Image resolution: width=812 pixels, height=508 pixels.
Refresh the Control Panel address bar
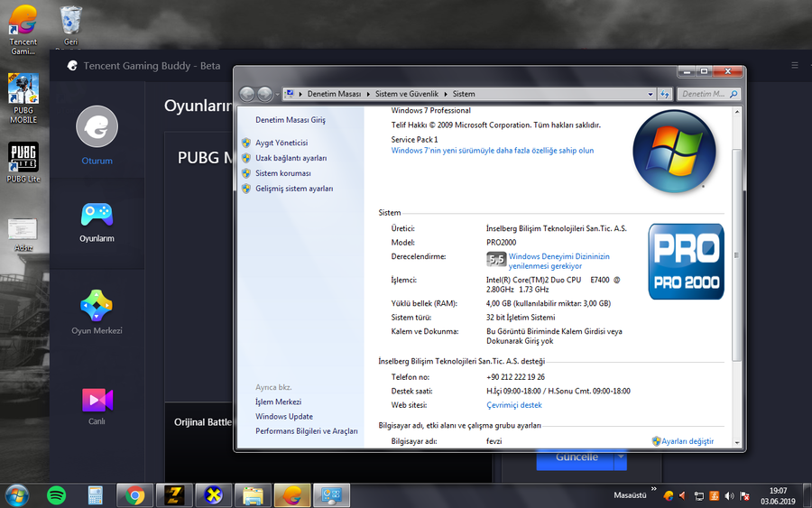coord(665,94)
